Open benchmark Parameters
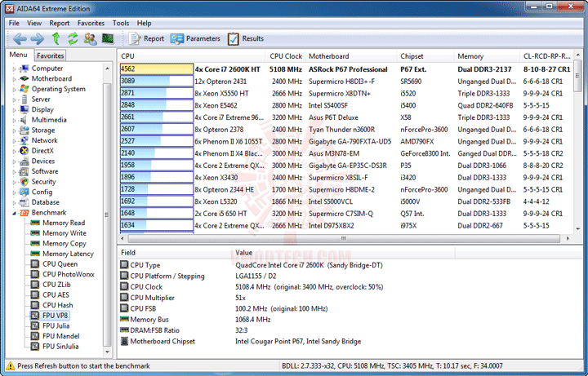 tap(195, 38)
